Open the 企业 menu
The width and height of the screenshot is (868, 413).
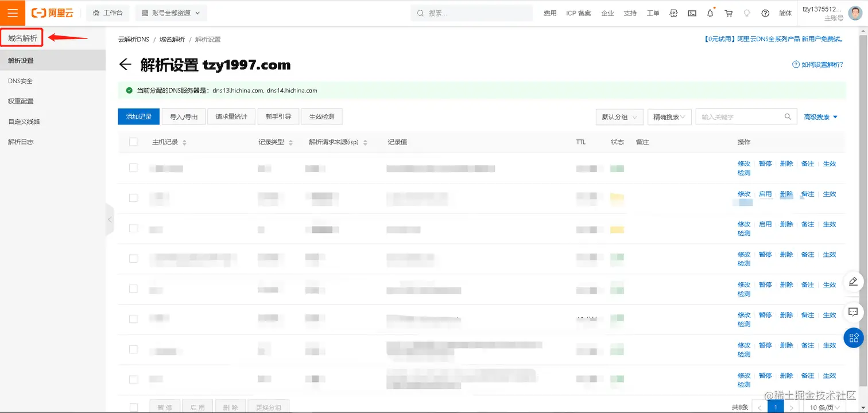click(x=607, y=13)
